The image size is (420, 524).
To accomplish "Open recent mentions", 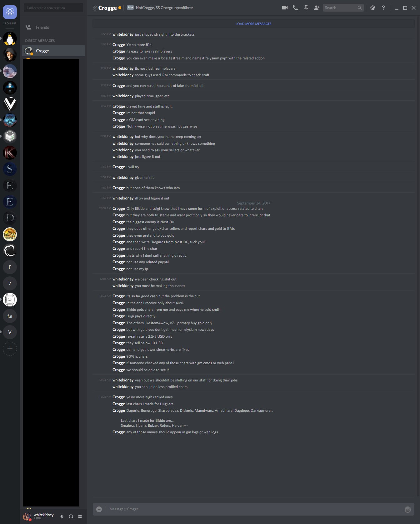I will coord(372,8).
